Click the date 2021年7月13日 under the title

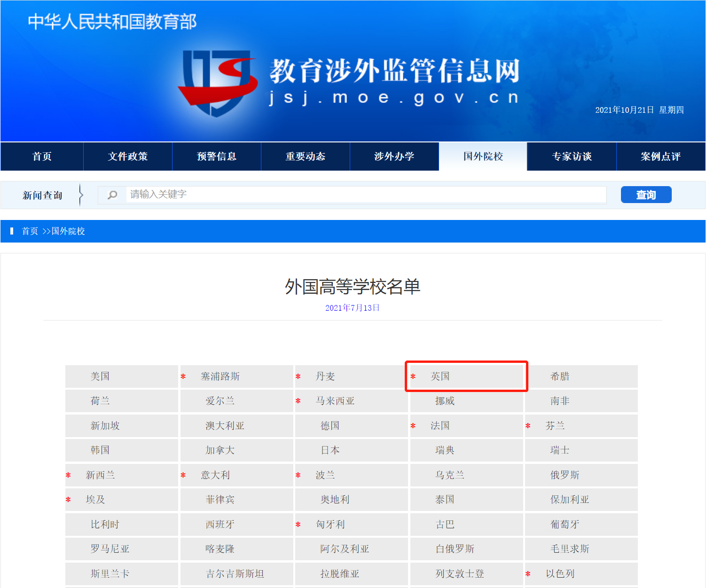click(x=353, y=308)
